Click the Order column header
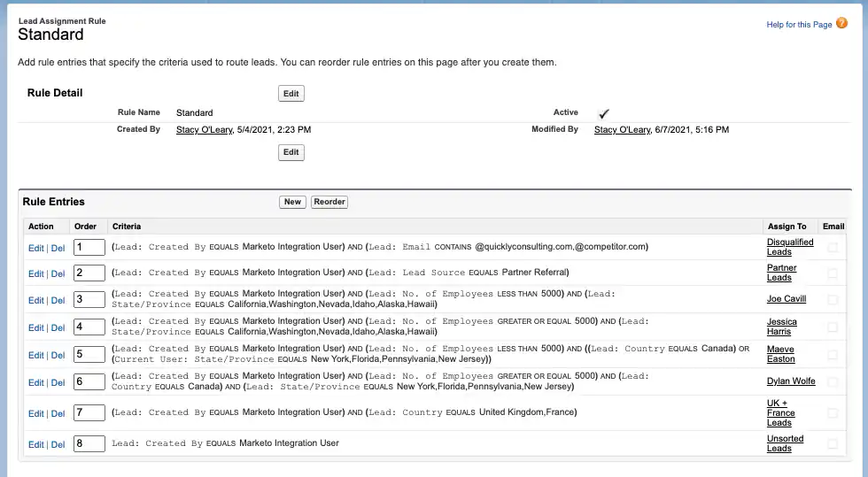 pos(85,227)
